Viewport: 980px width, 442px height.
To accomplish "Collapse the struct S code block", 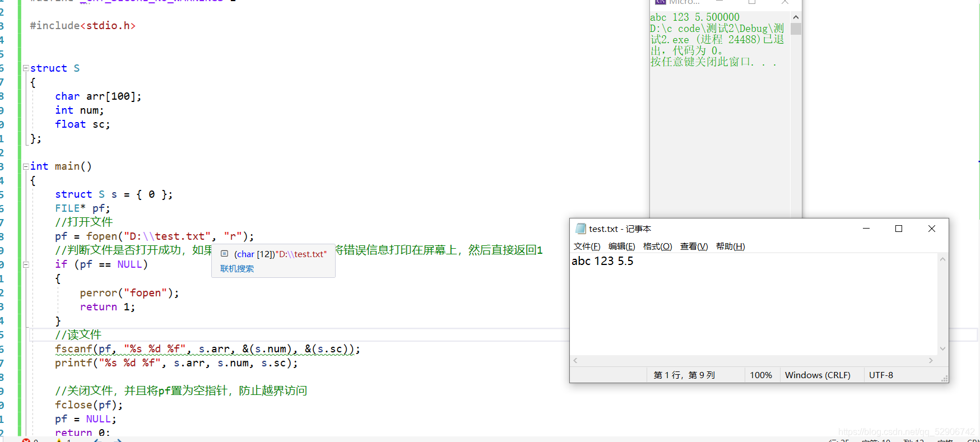I will tap(26, 68).
